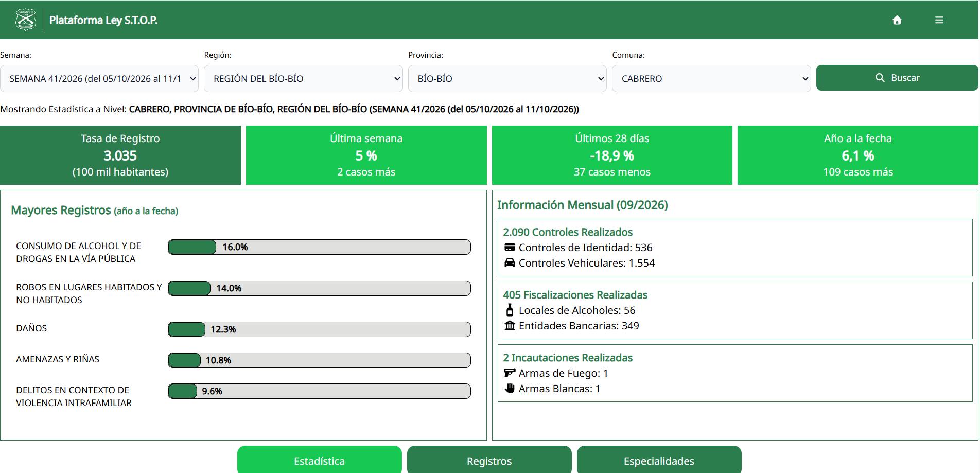Click the 16.0% progress bar
Image resolution: width=980 pixels, height=473 pixels.
[319, 247]
